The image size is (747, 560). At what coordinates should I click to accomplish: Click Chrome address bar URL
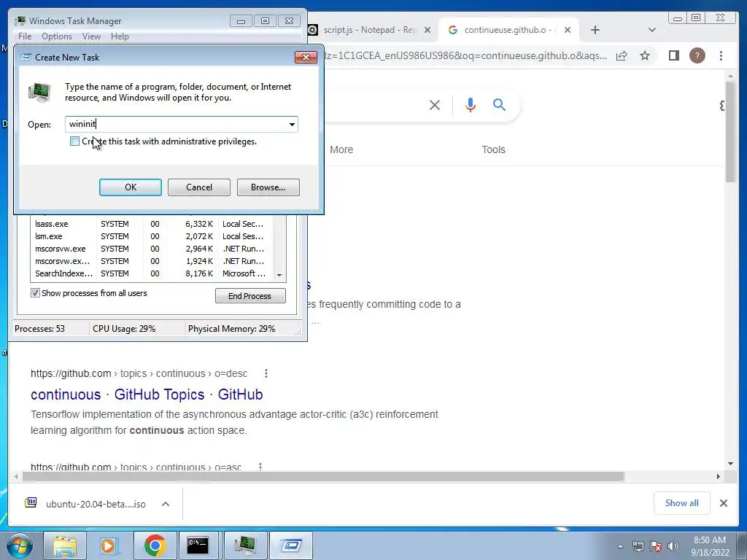coord(465,55)
